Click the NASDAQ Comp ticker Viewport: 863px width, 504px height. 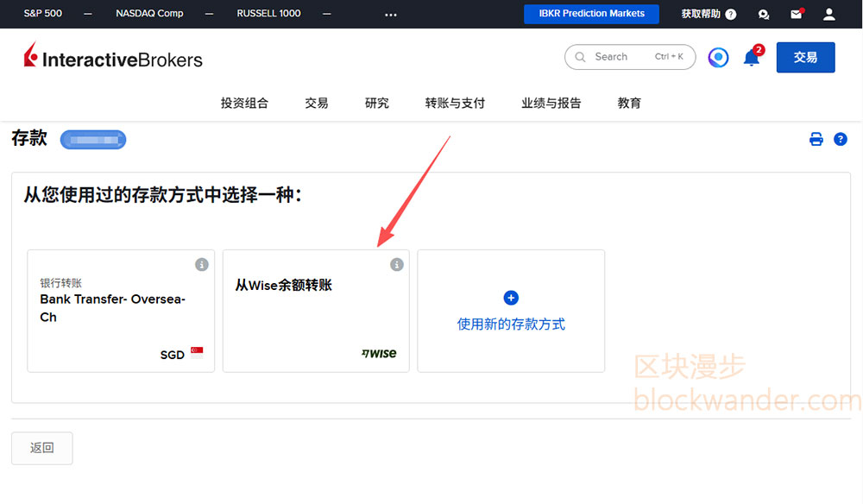(149, 13)
